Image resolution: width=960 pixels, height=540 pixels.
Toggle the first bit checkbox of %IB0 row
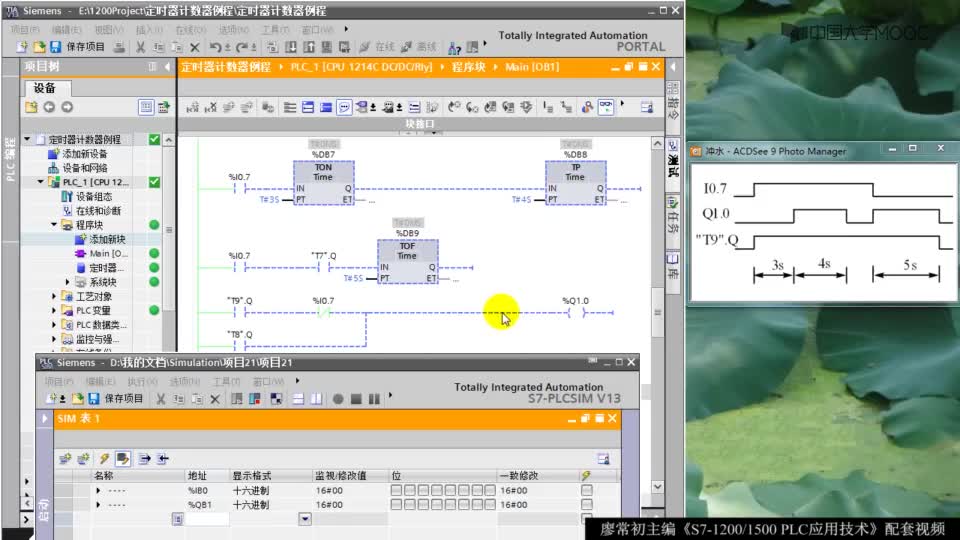(396, 490)
